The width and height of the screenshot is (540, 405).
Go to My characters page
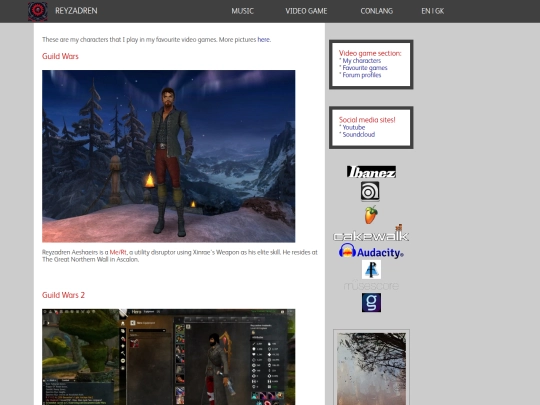tap(362, 61)
